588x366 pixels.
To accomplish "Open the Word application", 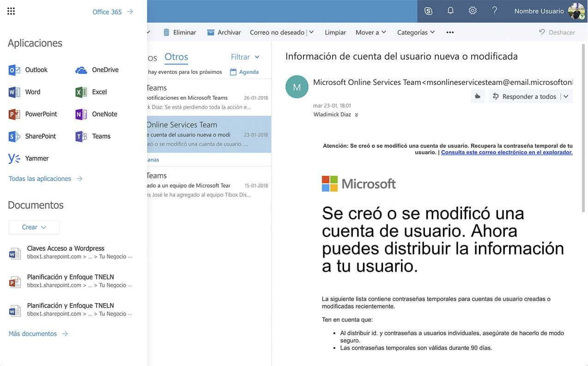I will point(24,92).
